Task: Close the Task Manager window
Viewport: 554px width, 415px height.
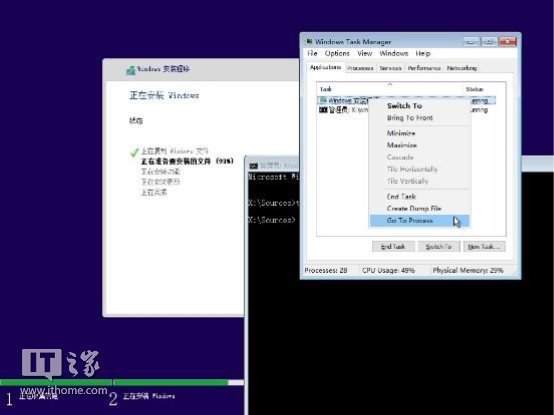Action: [508, 41]
